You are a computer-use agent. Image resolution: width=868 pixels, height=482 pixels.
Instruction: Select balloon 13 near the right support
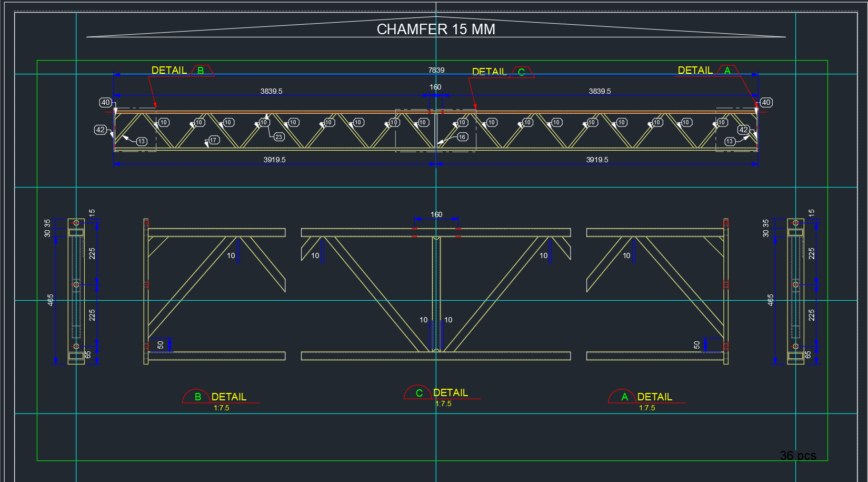(730, 141)
